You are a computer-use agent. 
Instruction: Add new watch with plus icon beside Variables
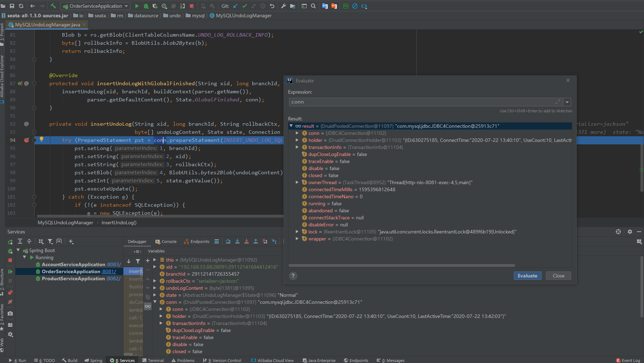coord(148,261)
